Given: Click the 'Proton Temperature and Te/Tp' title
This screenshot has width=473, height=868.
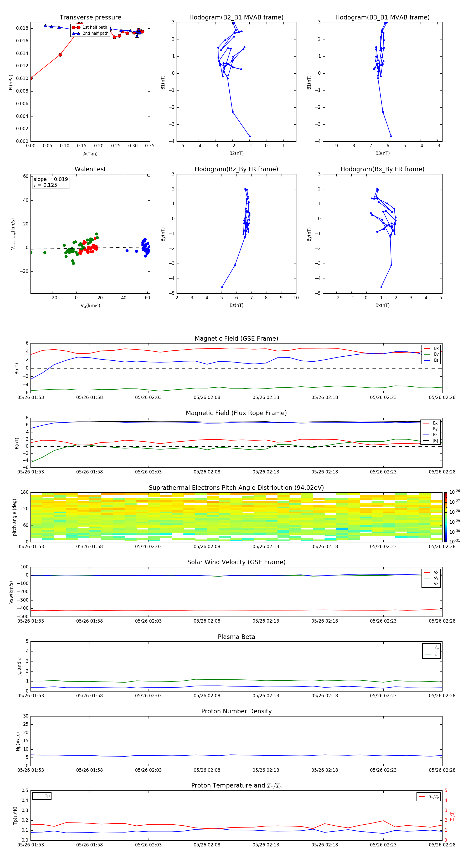Looking at the screenshot, I should click(236, 785).
